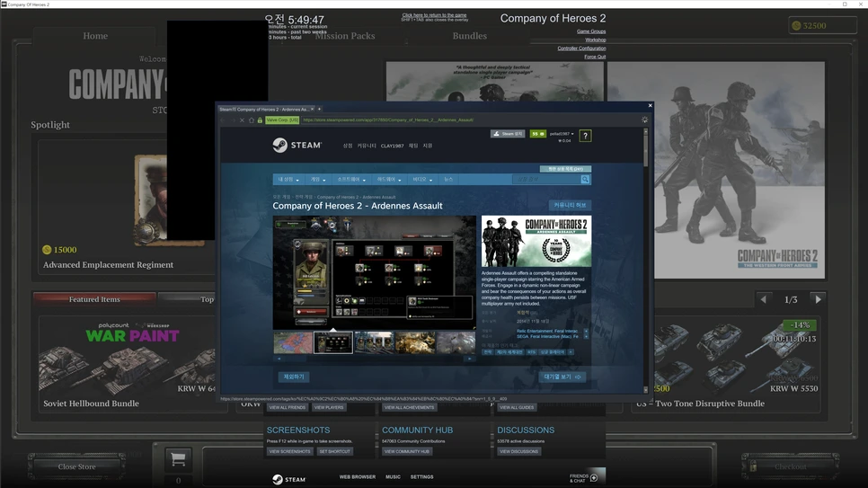Open Web Browser in overlay footer
This screenshot has height=488, width=868.
click(357, 477)
